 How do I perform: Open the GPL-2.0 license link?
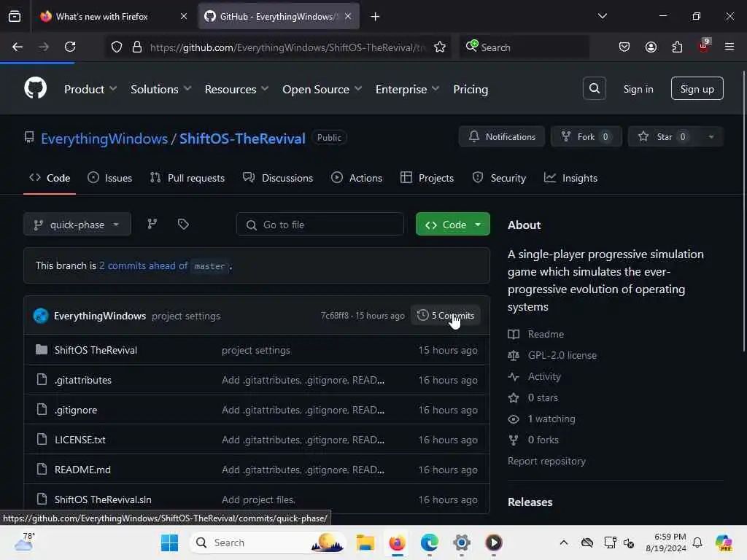tap(562, 355)
